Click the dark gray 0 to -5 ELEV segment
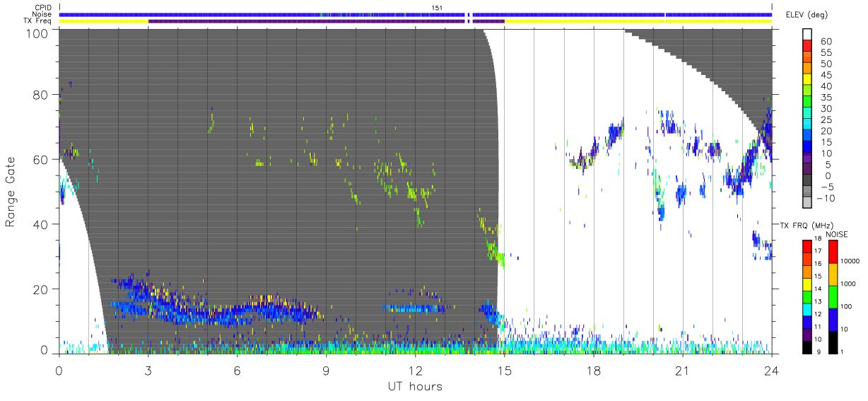Viewport: 868px width, 401px height. [808, 181]
